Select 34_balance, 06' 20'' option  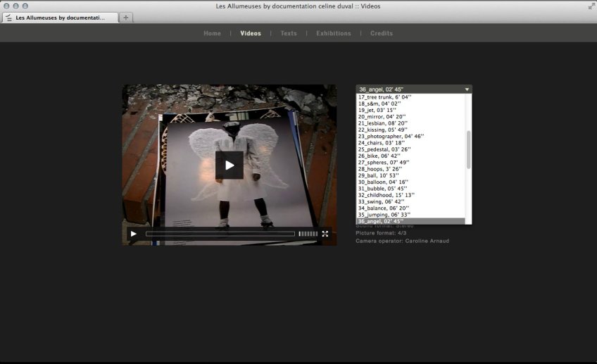(x=410, y=208)
